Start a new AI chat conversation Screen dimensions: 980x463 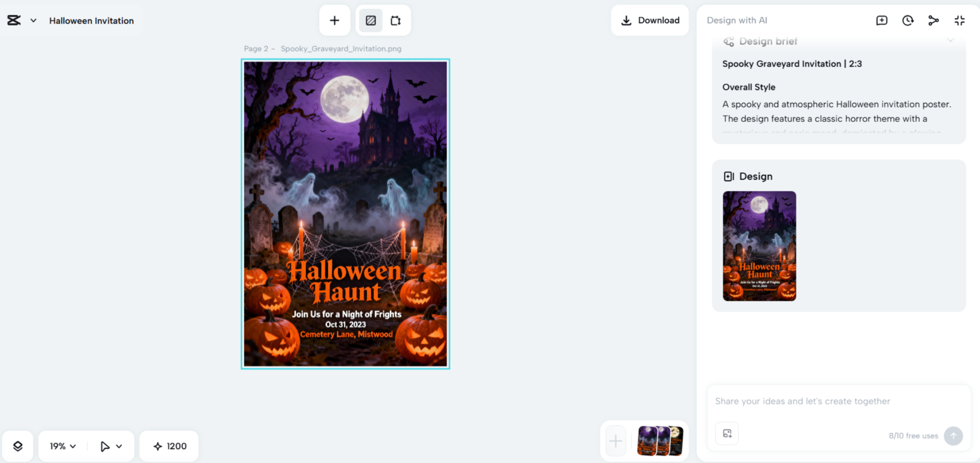[x=882, y=20]
